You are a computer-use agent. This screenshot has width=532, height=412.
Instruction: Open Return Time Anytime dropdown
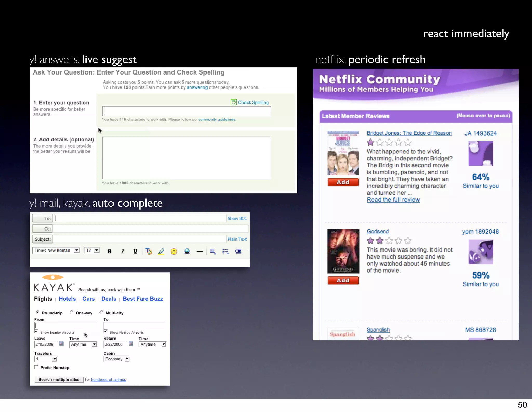(x=152, y=344)
